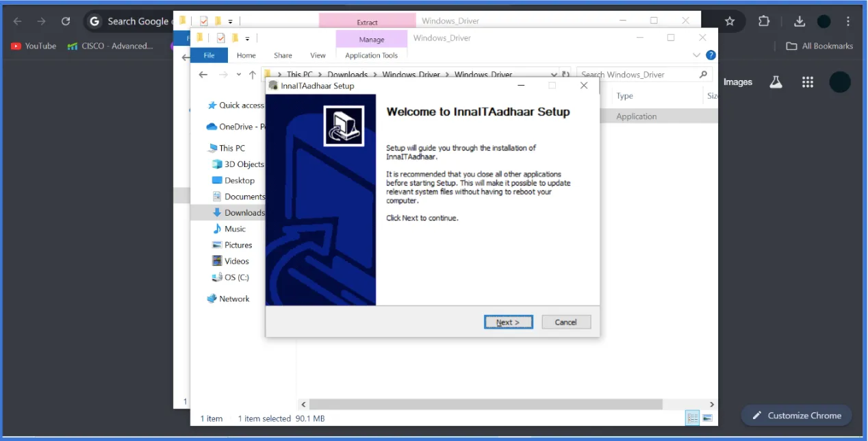Open Google apps grid icon

(808, 82)
